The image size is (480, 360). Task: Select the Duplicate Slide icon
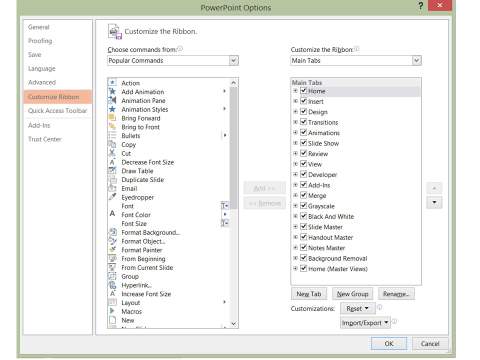pyautogui.click(x=112, y=179)
